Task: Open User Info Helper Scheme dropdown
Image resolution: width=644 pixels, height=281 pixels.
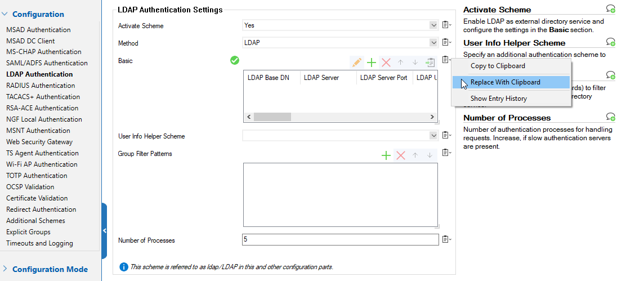Action: tap(433, 135)
